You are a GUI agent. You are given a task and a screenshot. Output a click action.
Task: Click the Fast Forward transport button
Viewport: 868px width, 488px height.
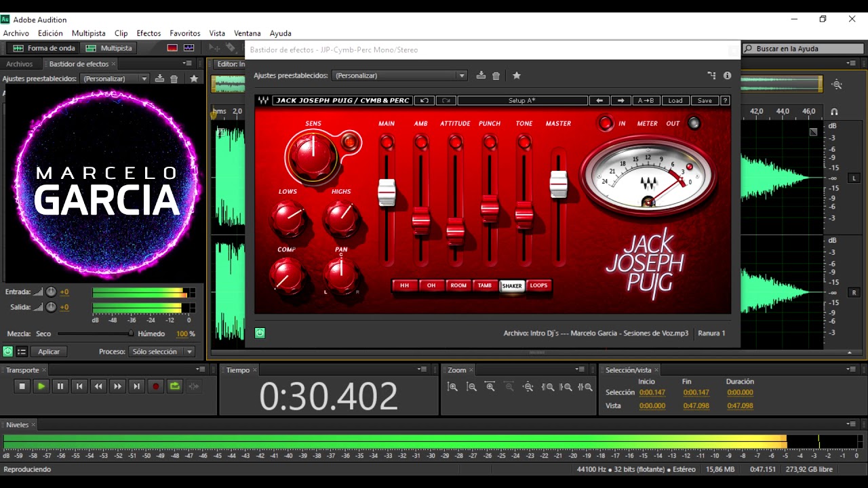pos(117,386)
